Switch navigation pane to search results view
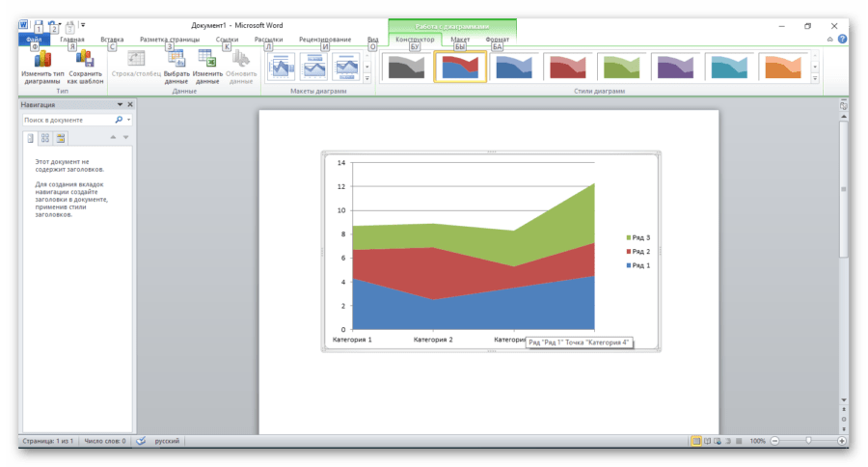Screen dimensions: 868x467 [x=60, y=138]
